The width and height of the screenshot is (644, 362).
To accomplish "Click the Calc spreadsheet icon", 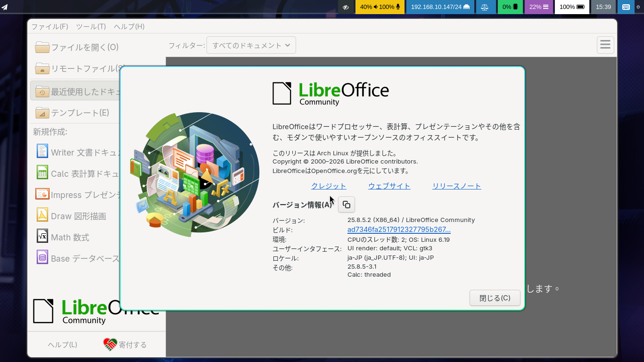I will tap(42, 172).
